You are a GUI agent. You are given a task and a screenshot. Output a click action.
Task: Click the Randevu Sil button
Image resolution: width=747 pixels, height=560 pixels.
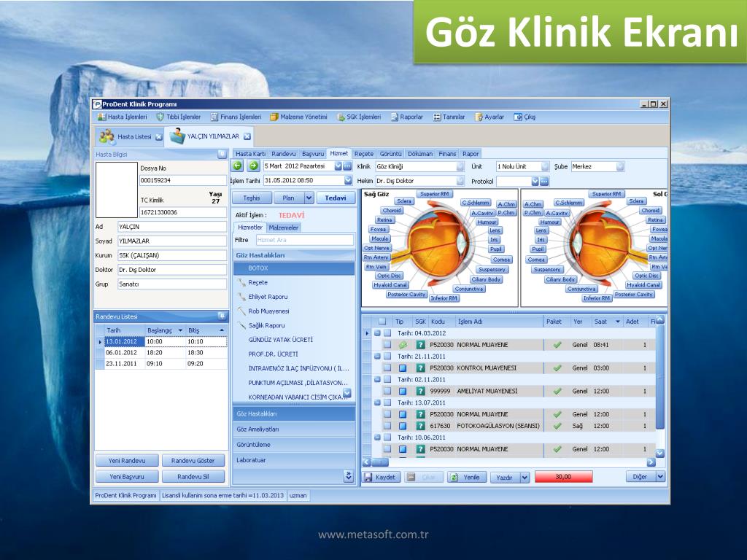point(193,476)
